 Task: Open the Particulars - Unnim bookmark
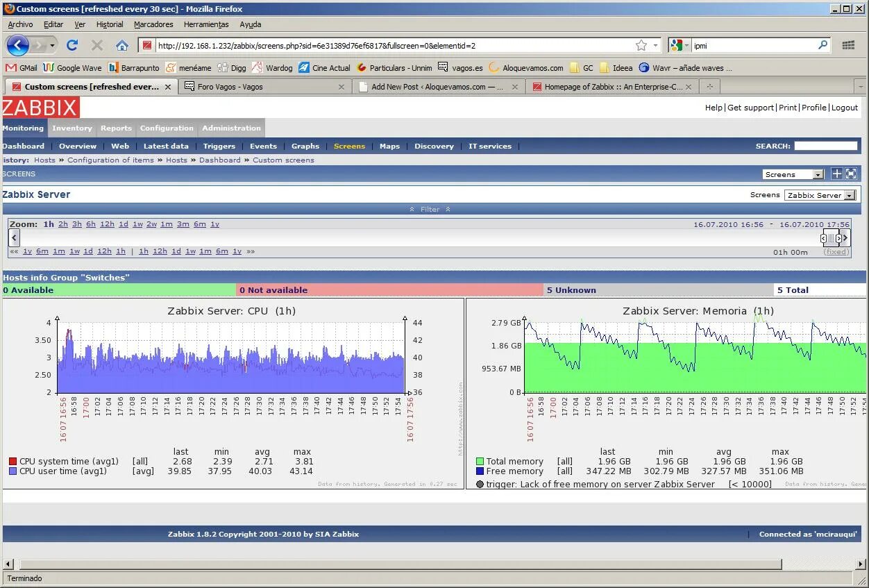394,68
